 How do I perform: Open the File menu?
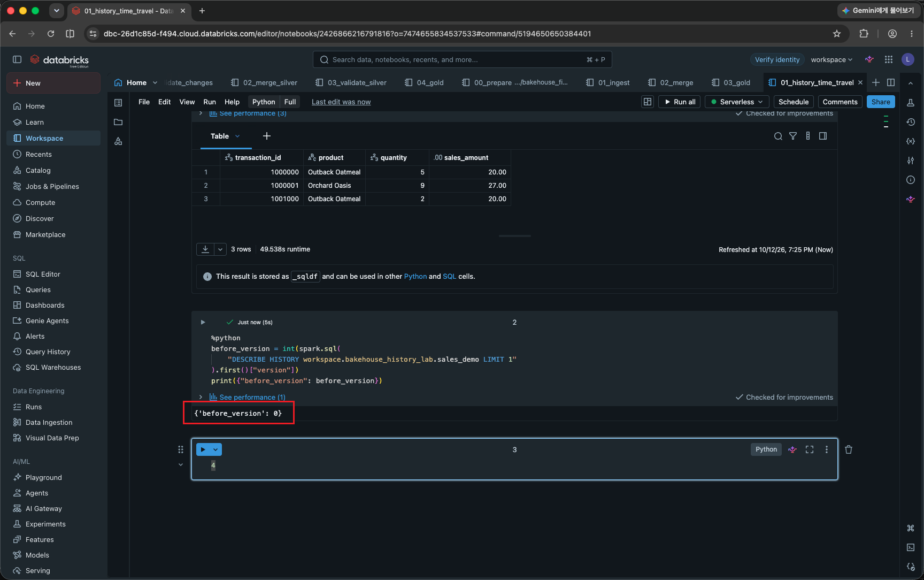click(144, 102)
